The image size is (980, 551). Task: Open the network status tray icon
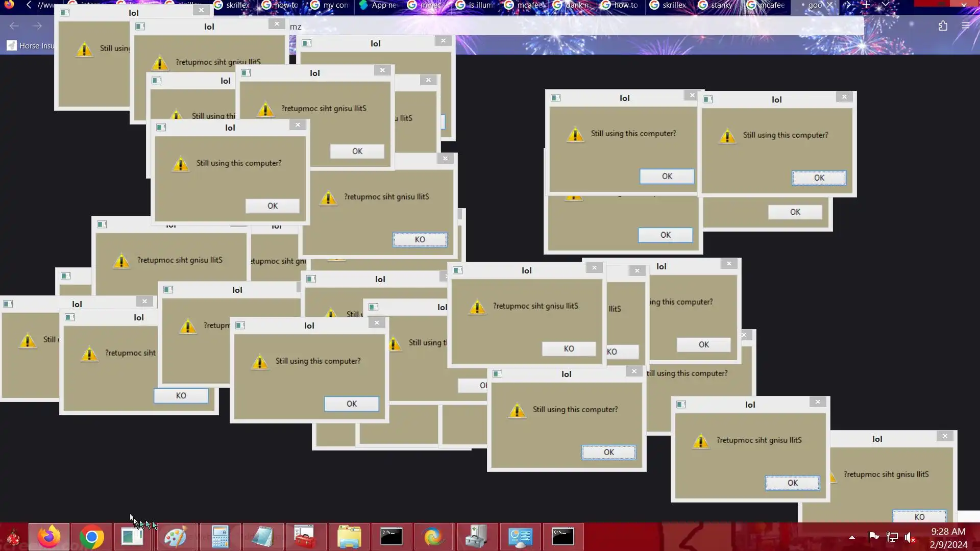tap(892, 537)
